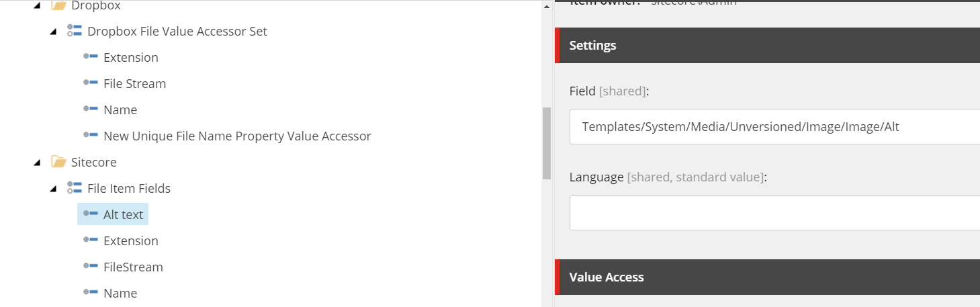The height and width of the screenshot is (307, 980).
Task: Collapse the Dropbox folder node
Action: (38, 5)
